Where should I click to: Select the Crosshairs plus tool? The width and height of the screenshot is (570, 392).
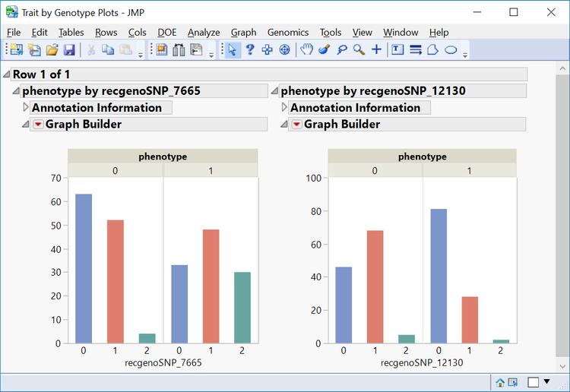377,49
